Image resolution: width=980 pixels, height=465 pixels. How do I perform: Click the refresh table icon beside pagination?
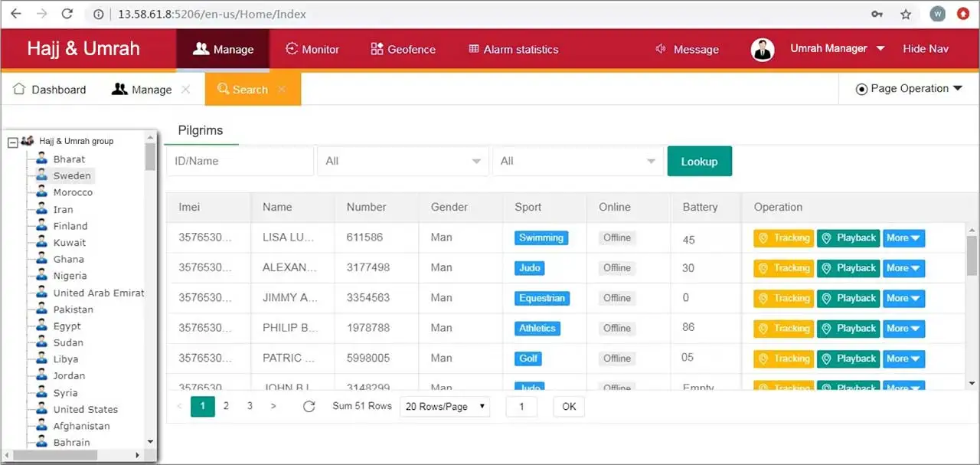(309, 406)
